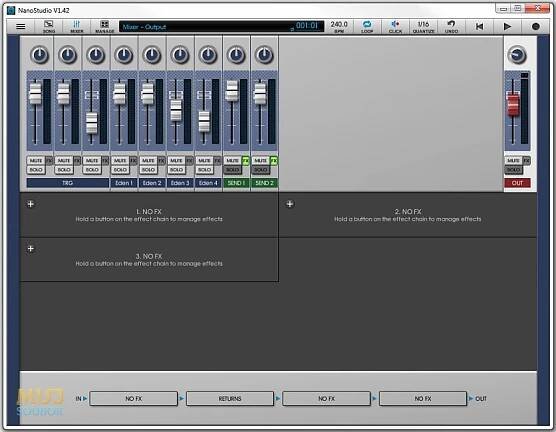Grab the Eden 1 volume fader
The image size is (556, 432).
[119, 94]
